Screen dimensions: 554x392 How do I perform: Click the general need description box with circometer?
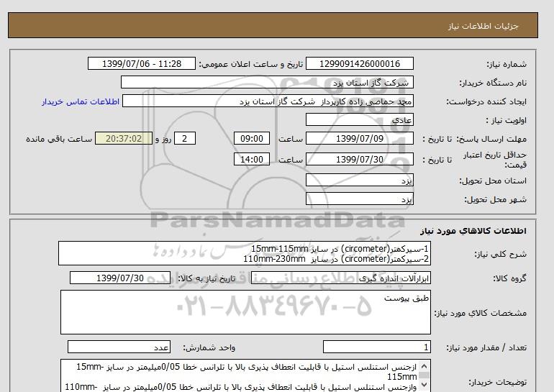click(x=245, y=254)
